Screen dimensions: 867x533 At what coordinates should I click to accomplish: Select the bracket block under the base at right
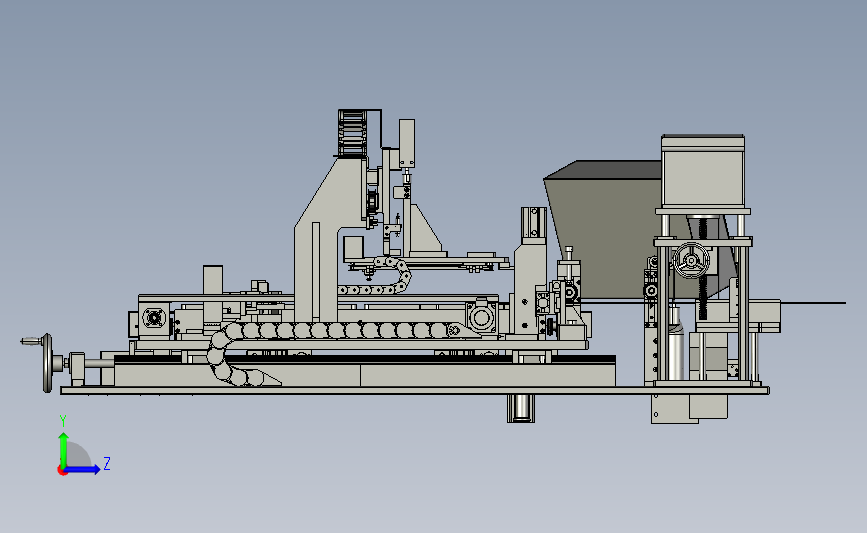tap(675, 409)
